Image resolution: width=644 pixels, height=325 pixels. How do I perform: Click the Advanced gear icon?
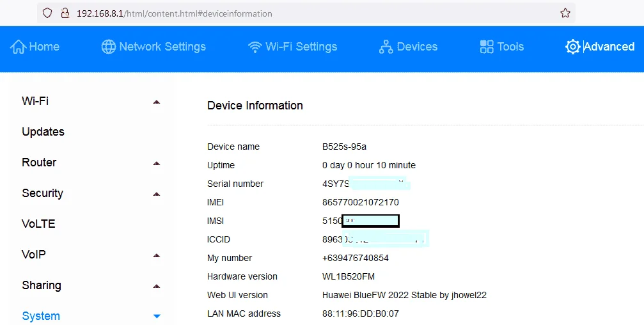tap(572, 47)
